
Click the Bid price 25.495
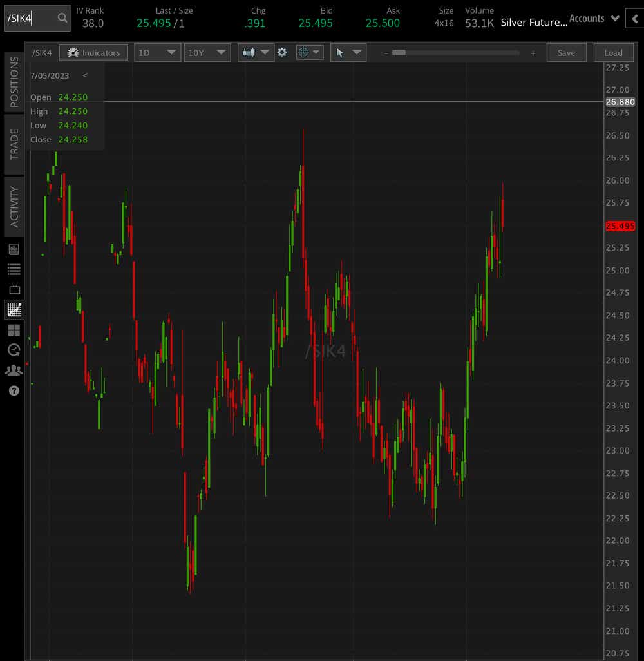[316, 23]
